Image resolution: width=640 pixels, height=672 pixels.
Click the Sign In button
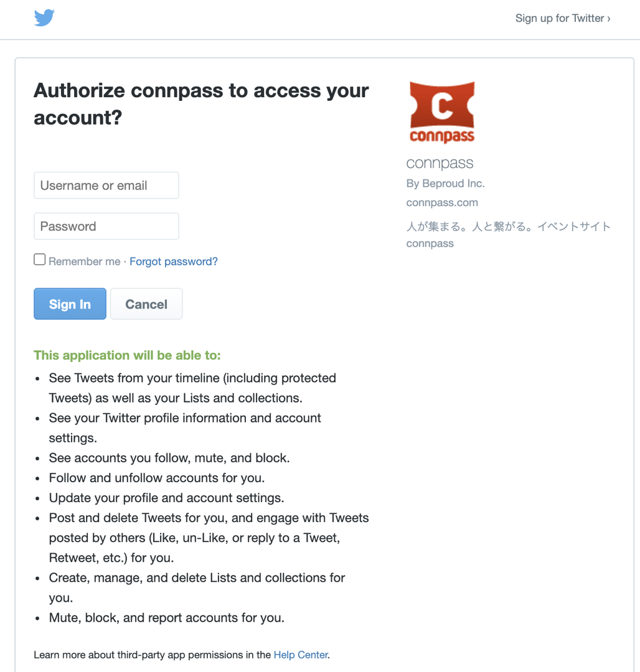pos(70,304)
